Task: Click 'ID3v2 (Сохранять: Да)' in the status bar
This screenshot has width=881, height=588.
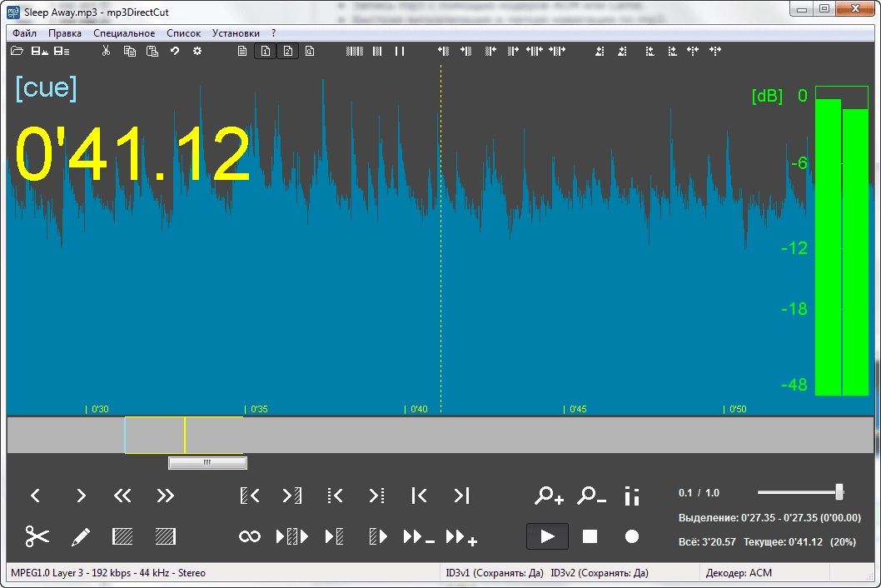Action: [x=600, y=573]
